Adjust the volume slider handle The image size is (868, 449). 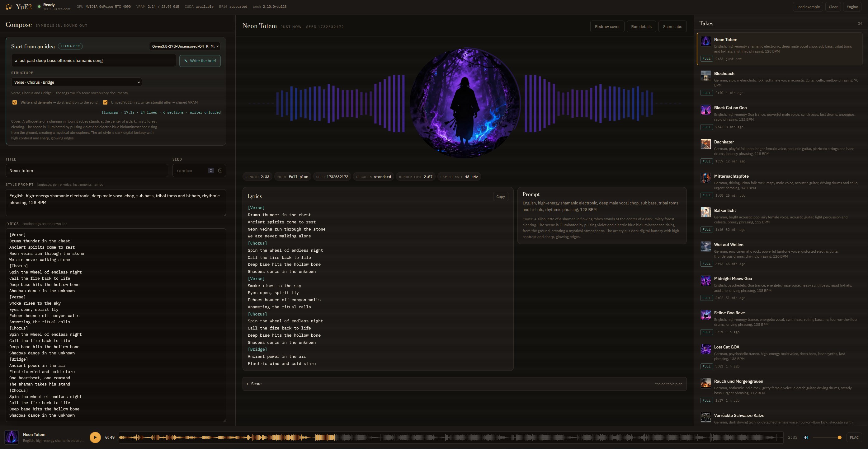click(839, 437)
